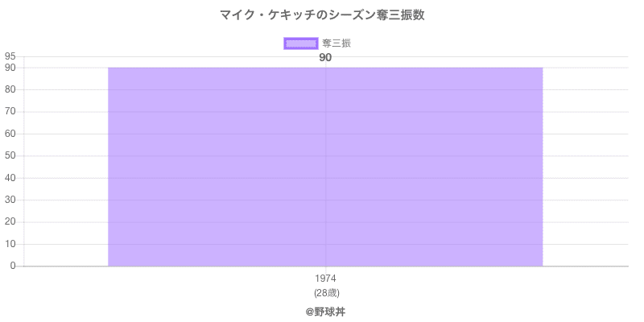Click the 30 y-axis tick label
644x322 pixels.
click(10, 200)
